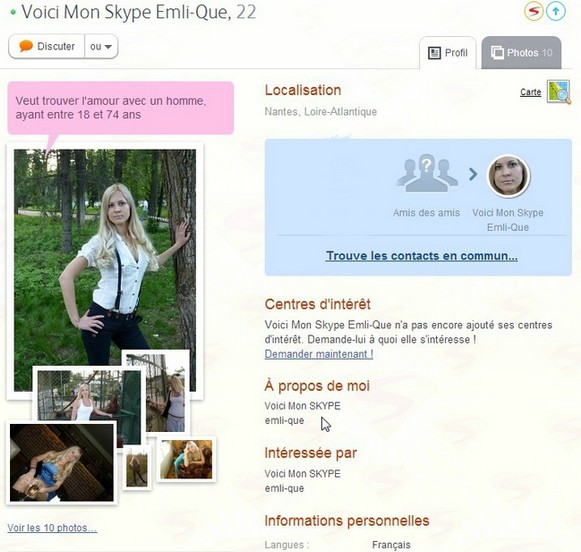The width and height of the screenshot is (581, 552).
Task: Click the orange chat bubble icon
Action: coord(26,46)
